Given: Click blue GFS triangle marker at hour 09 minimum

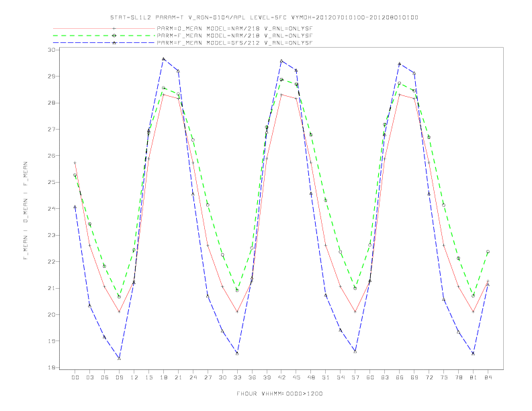Looking at the screenshot, I should tap(119, 358).
